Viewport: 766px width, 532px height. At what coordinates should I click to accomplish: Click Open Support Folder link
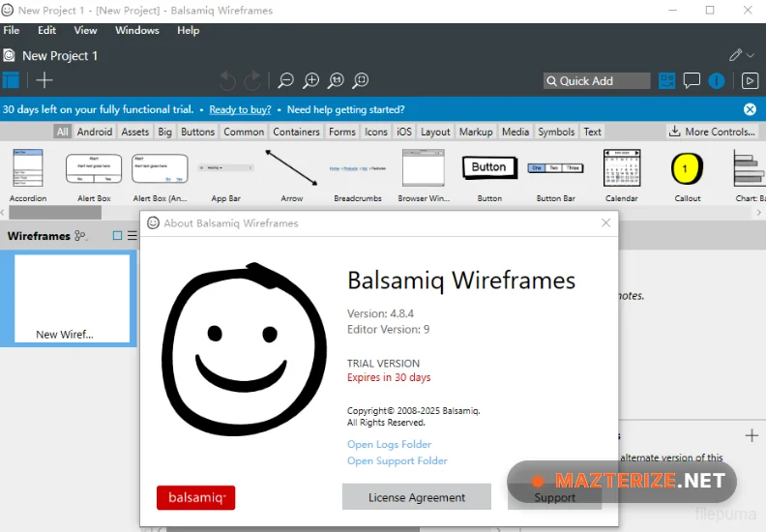click(398, 460)
